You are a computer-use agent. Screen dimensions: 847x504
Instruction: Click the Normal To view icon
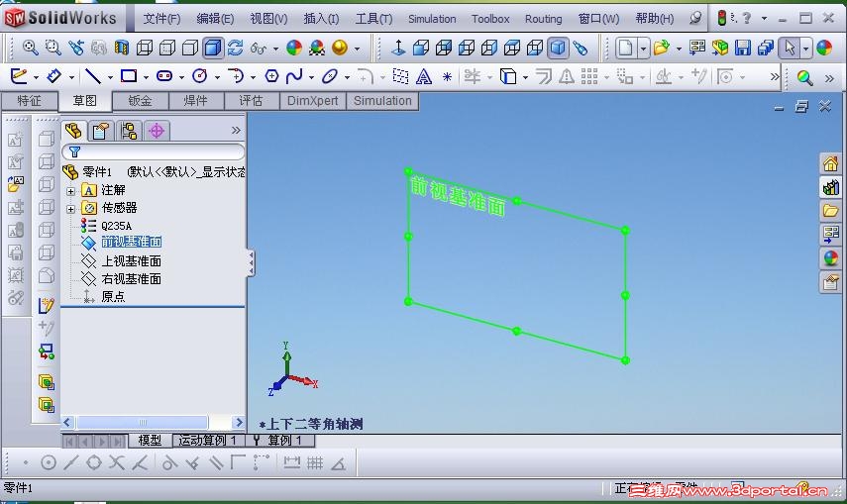coord(398,49)
